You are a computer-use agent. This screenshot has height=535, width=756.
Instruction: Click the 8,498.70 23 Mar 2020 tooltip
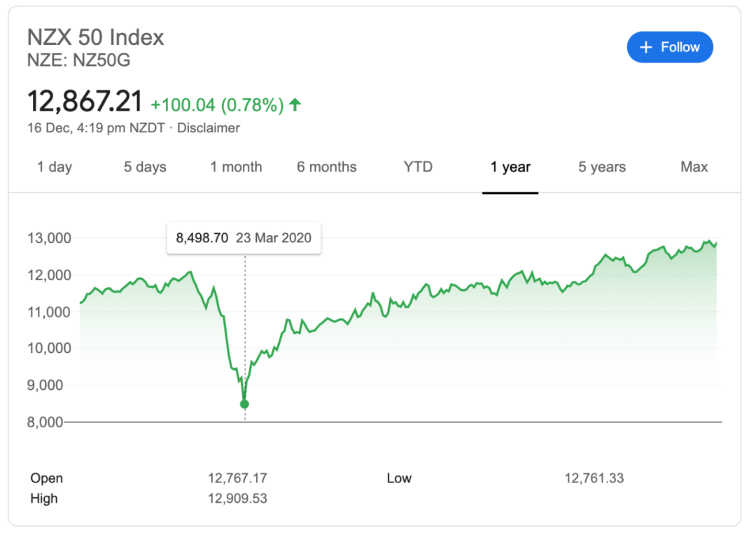point(244,238)
